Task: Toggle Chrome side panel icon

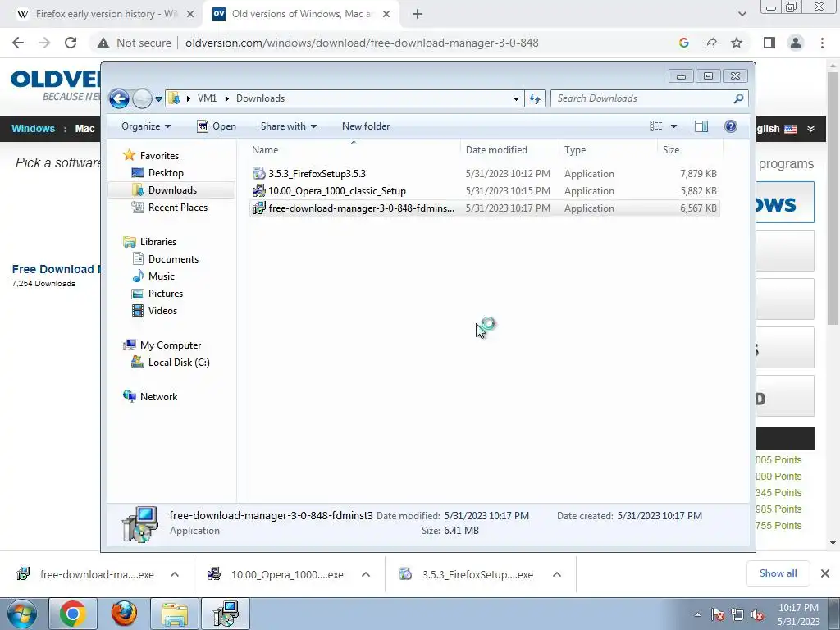Action: tap(769, 43)
